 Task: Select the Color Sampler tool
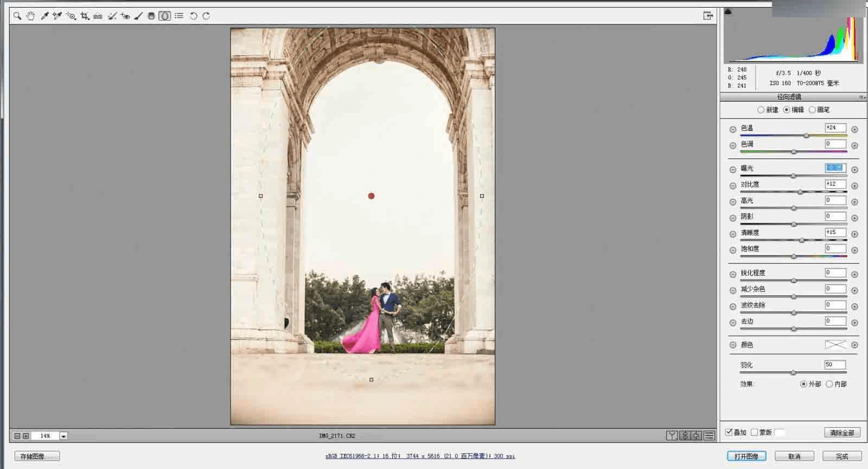(x=57, y=16)
